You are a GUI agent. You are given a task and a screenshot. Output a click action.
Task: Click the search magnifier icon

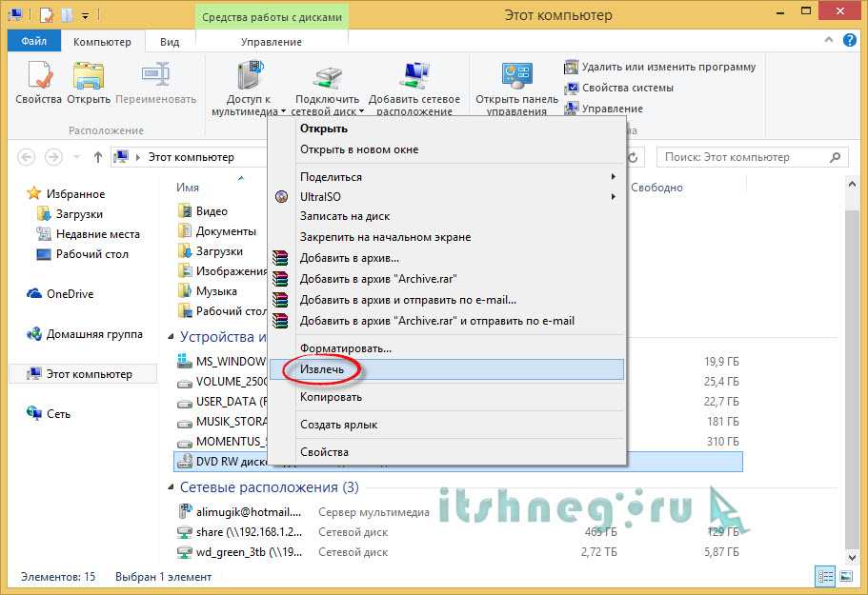835,157
